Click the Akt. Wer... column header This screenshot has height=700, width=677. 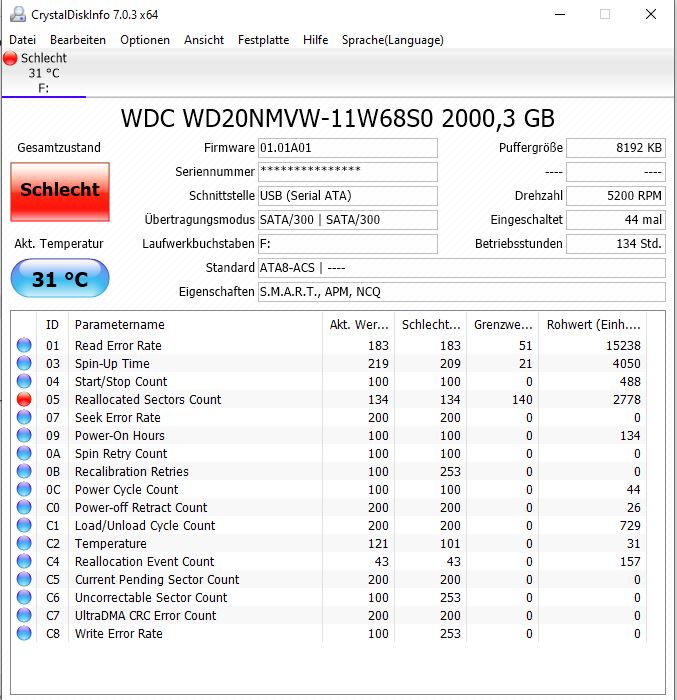point(359,325)
